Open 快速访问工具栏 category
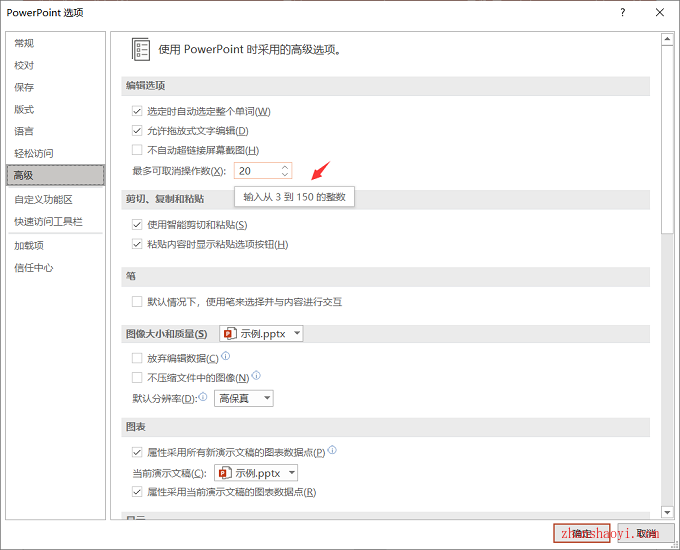 56,222
